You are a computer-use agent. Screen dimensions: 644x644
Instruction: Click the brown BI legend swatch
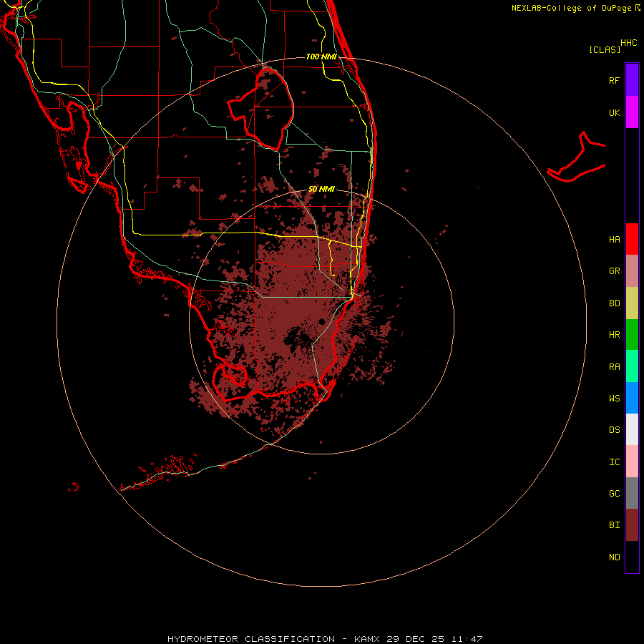[632, 525]
